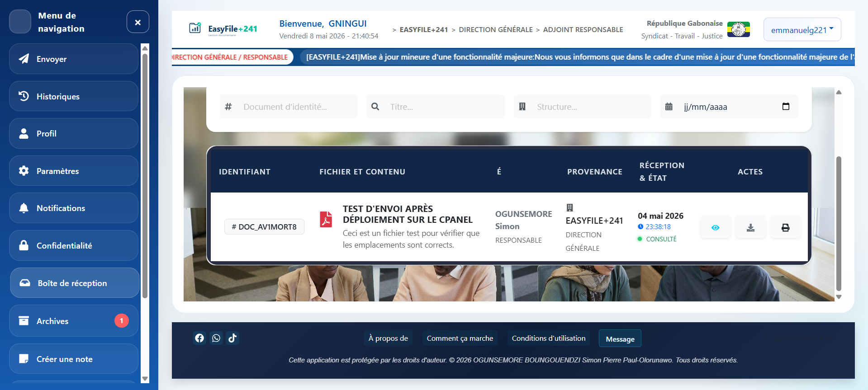Click the jj/mm/aaaa date field
The width and height of the screenshot is (868, 390).
(729, 107)
